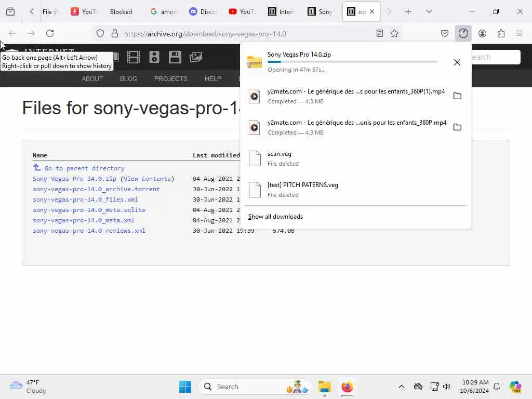Open sony-vegas-pro-14.0_reviews.xml link

89,230
